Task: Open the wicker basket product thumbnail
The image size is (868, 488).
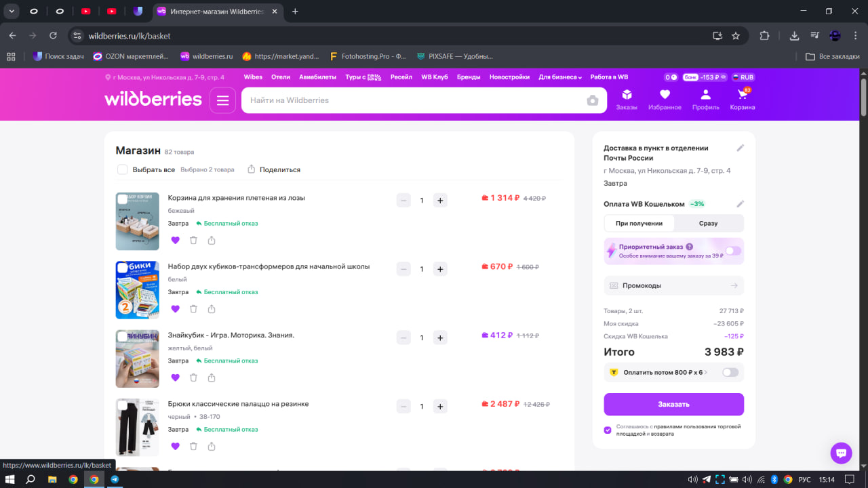Action: 138,222
